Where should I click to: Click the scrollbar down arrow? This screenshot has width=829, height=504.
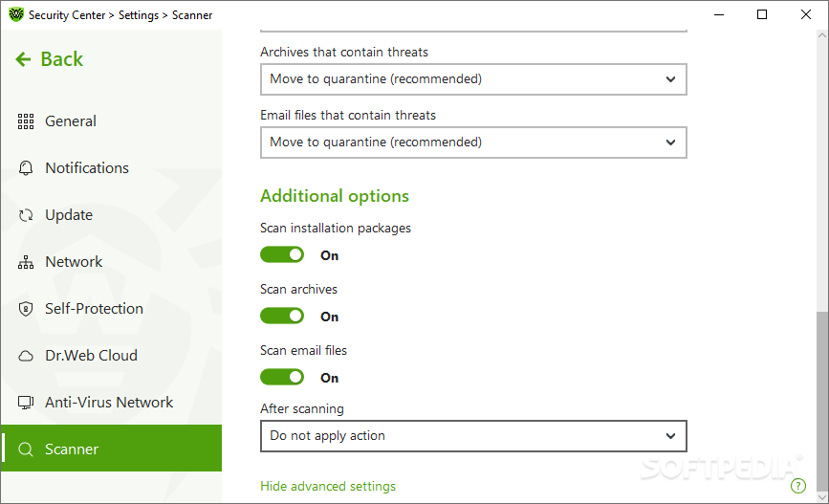point(821,497)
